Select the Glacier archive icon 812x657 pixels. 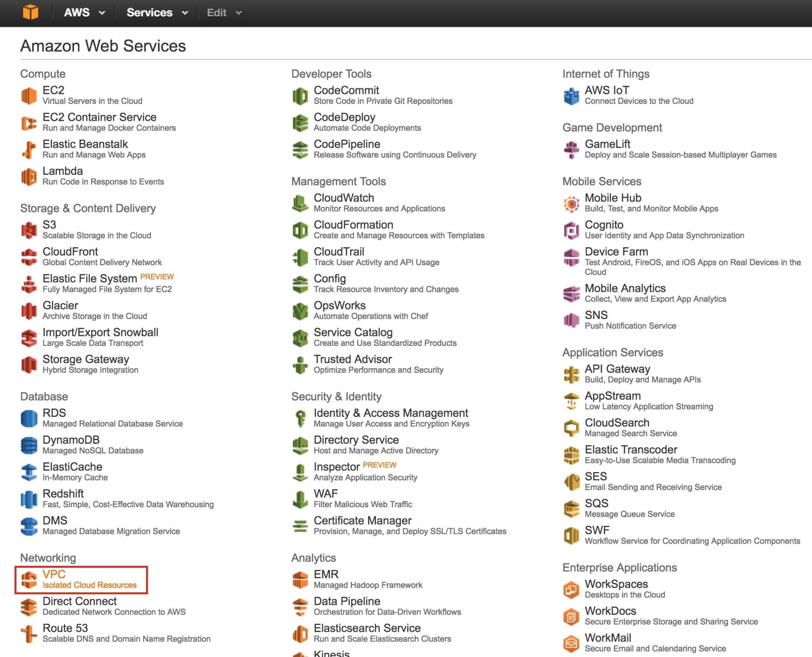tap(29, 310)
